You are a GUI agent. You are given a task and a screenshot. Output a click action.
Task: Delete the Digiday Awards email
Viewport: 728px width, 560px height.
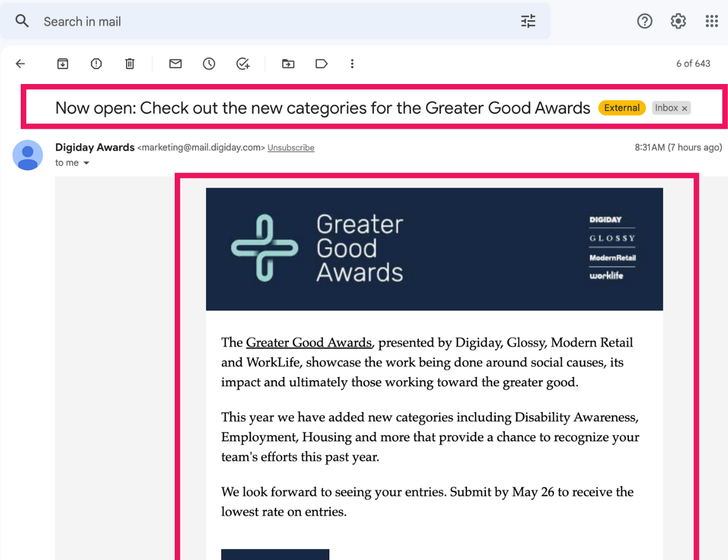click(129, 64)
